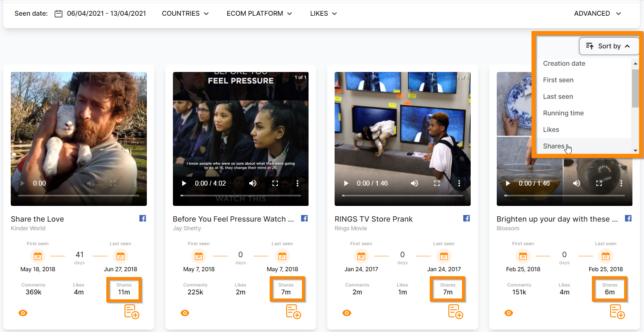Open the Seen date calendar icon

[x=59, y=14]
